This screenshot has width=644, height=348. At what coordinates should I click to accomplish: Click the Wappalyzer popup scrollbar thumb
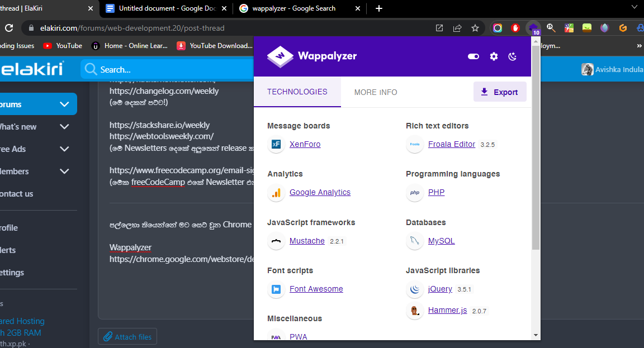tap(536, 147)
